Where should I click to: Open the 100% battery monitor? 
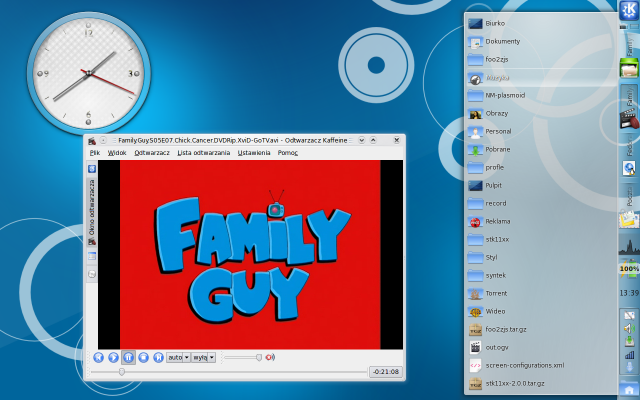click(x=629, y=269)
